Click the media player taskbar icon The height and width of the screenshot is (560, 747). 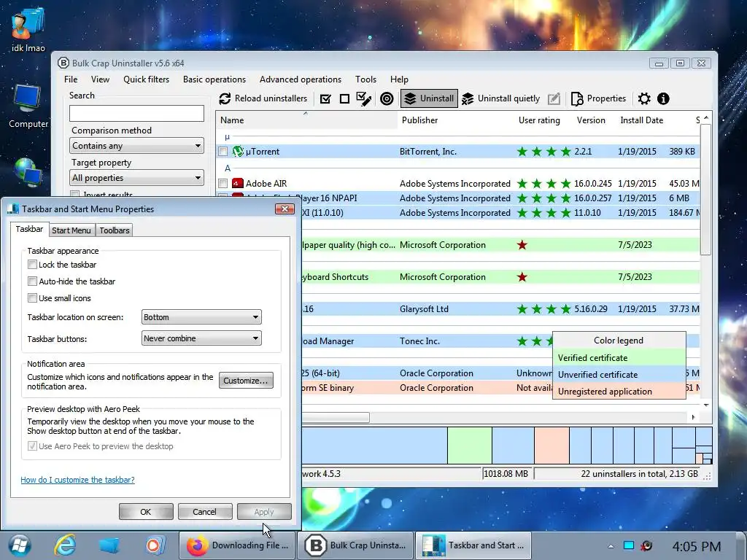tap(155, 545)
